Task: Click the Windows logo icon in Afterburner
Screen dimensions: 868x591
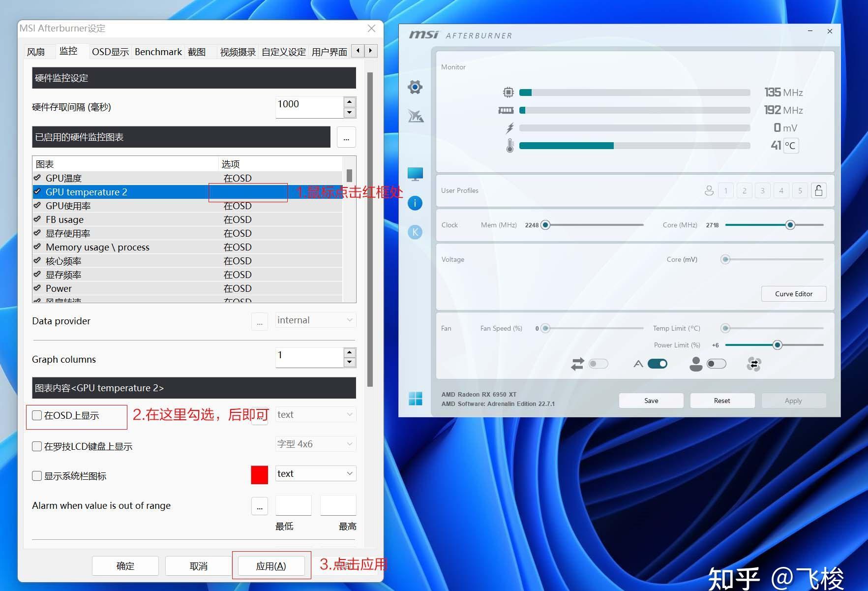Action: (x=415, y=399)
